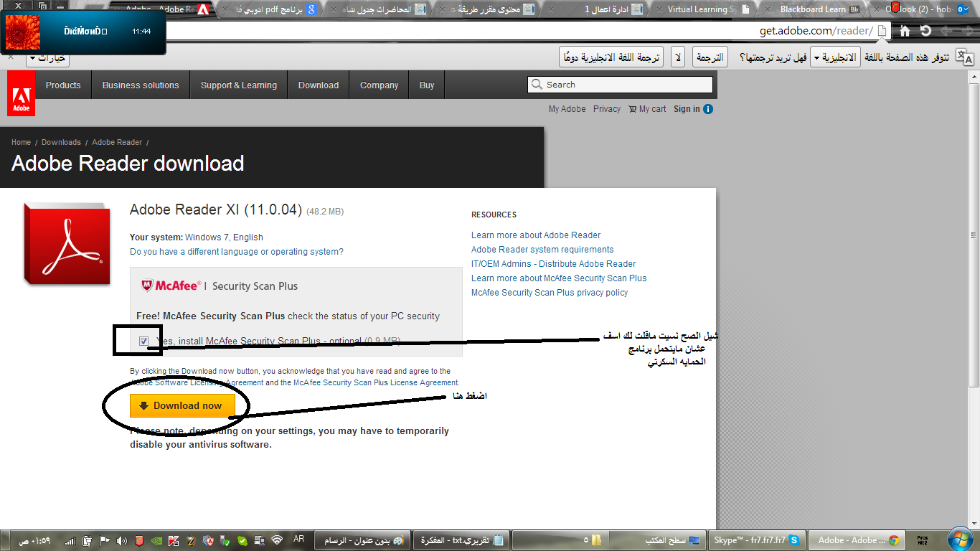Click the page icon in the address bar
980x551 pixels.
point(882,31)
